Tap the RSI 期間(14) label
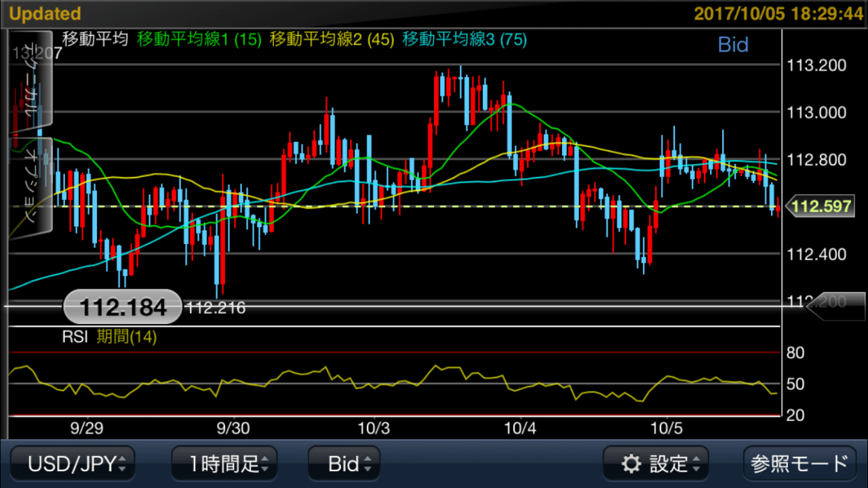 [x=109, y=337]
